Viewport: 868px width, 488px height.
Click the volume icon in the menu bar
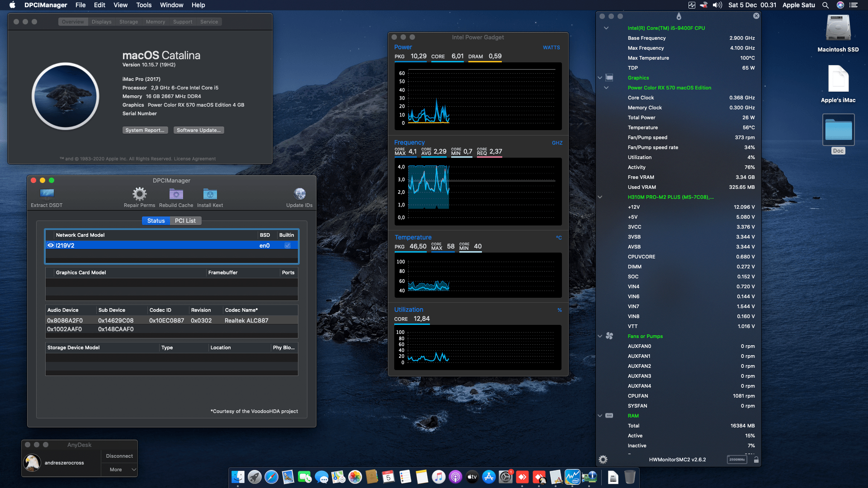point(717,5)
